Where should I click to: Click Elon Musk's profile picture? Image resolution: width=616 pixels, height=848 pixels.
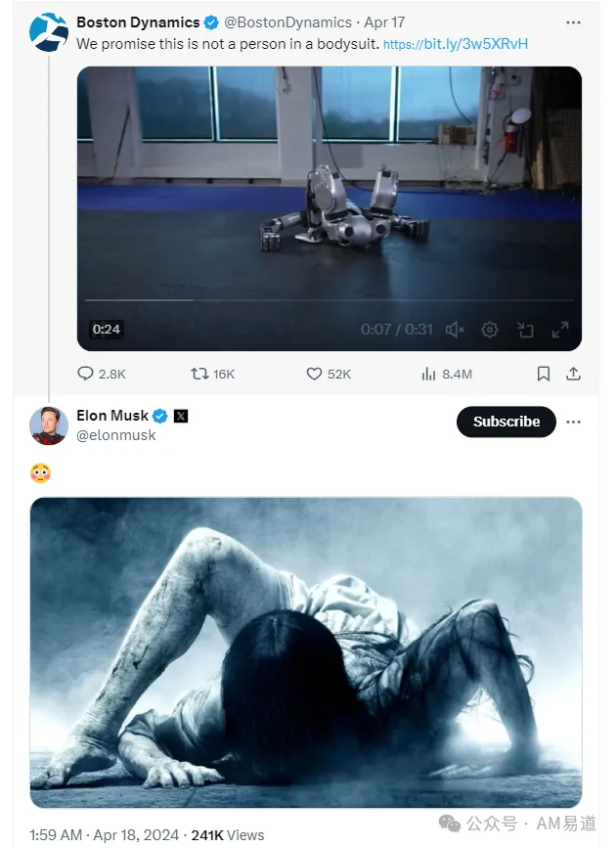[x=48, y=424]
